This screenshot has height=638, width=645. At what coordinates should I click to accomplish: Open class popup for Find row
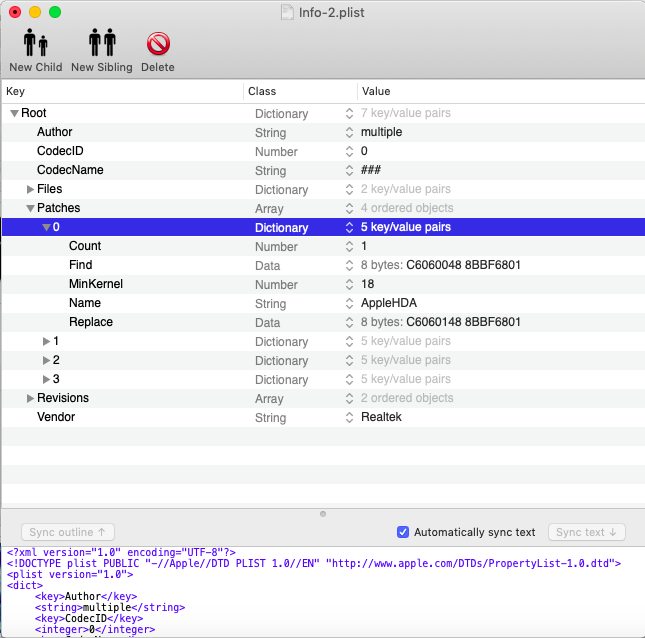[349, 265]
